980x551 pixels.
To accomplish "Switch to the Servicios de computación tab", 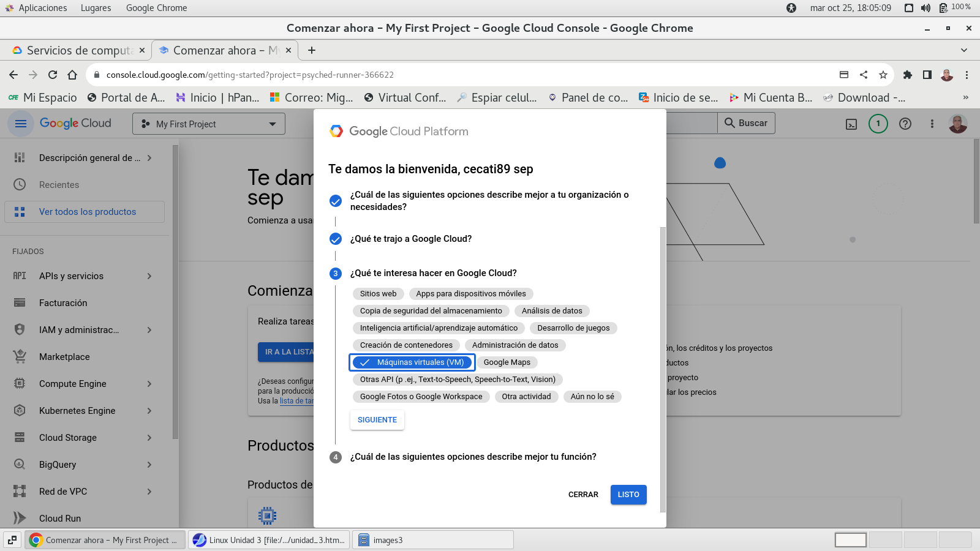I will (80, 50).
